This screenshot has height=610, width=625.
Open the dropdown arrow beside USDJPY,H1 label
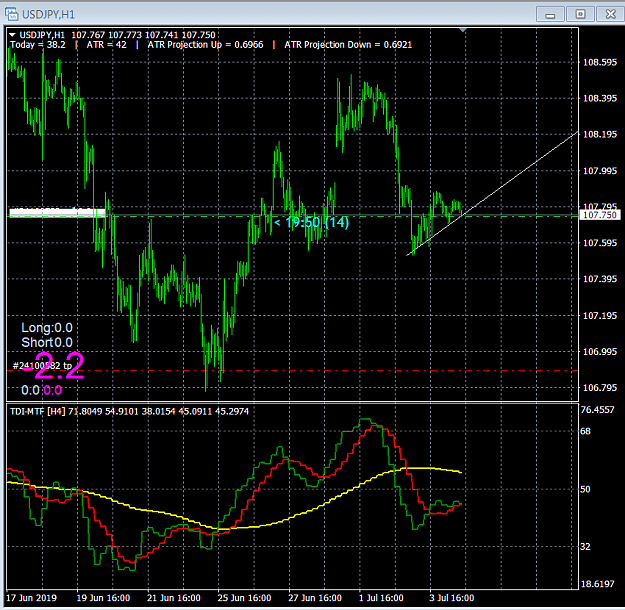(12, 35)
